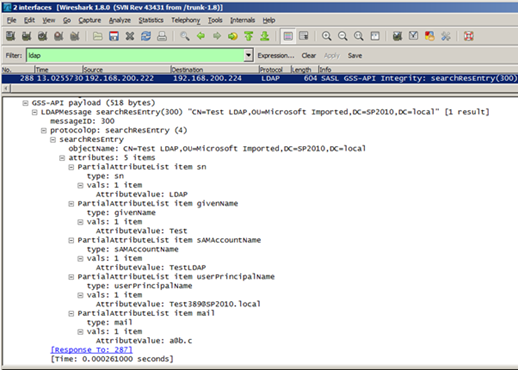Screen dimensions: 518x370
Task: Go back with the green left arrow
Action: [201, 36]
